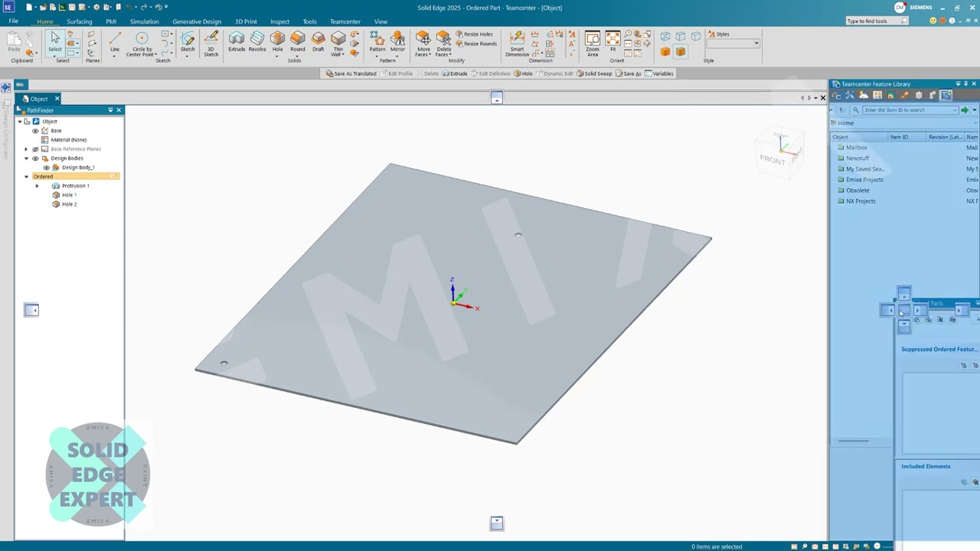Expand the Protrusion 1 feature
This screenshot has width=980, height=551.
37,186
